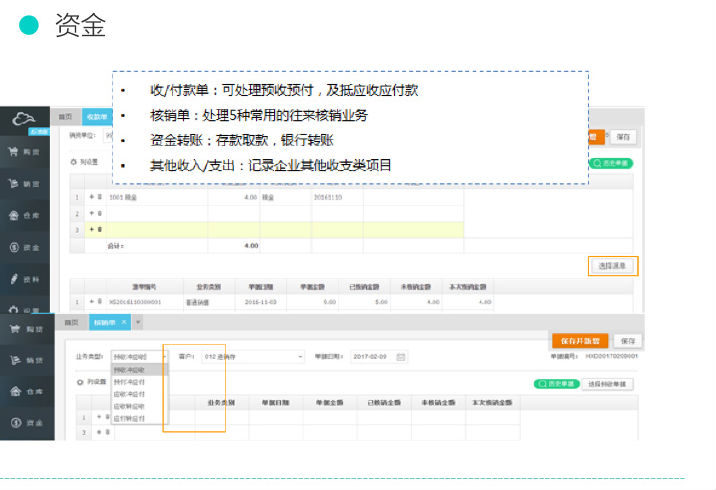
Task: Click 列设置 gear icon in lower window
Action: (x=80, y=382)
